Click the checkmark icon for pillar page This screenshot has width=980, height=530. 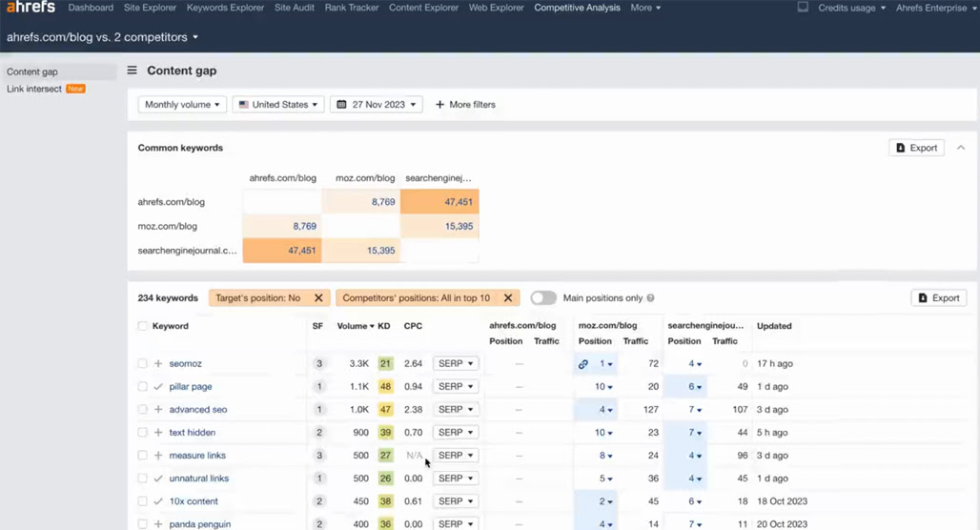pyautogui.click(x=158, y=387)
